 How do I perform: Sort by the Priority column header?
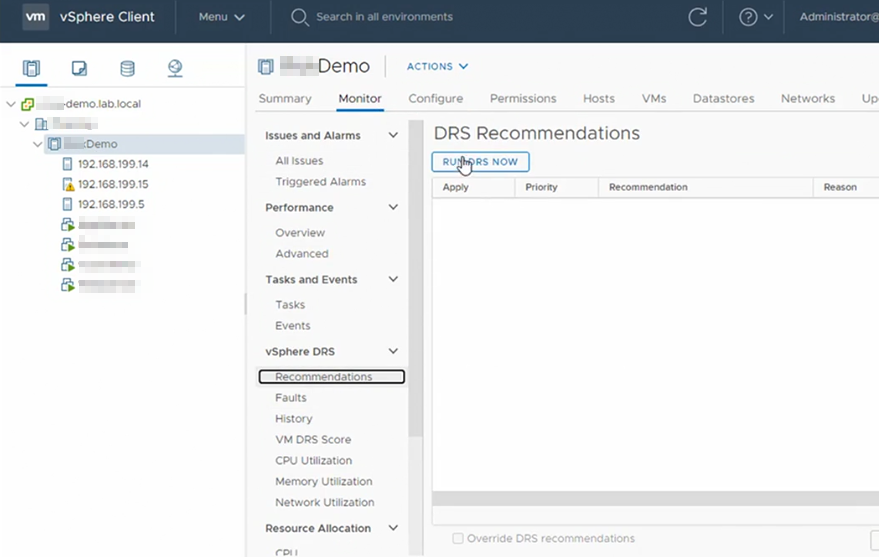coord(556,187)
